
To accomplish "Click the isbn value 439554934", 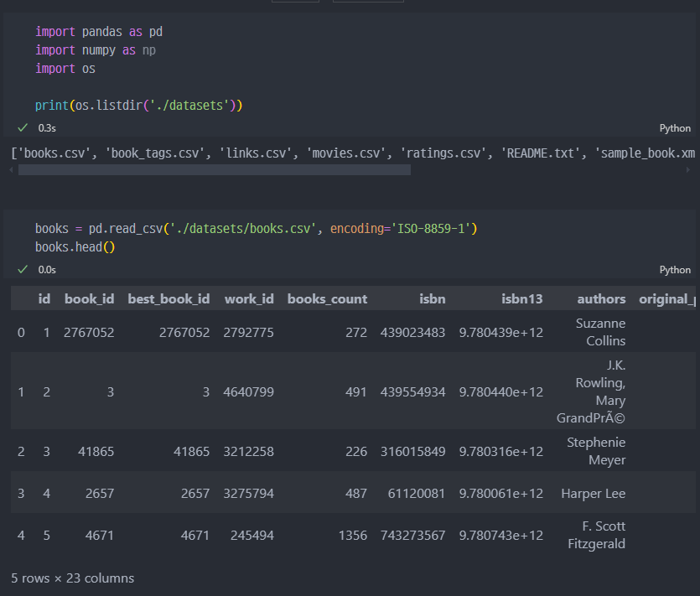I will pos(413,392).
